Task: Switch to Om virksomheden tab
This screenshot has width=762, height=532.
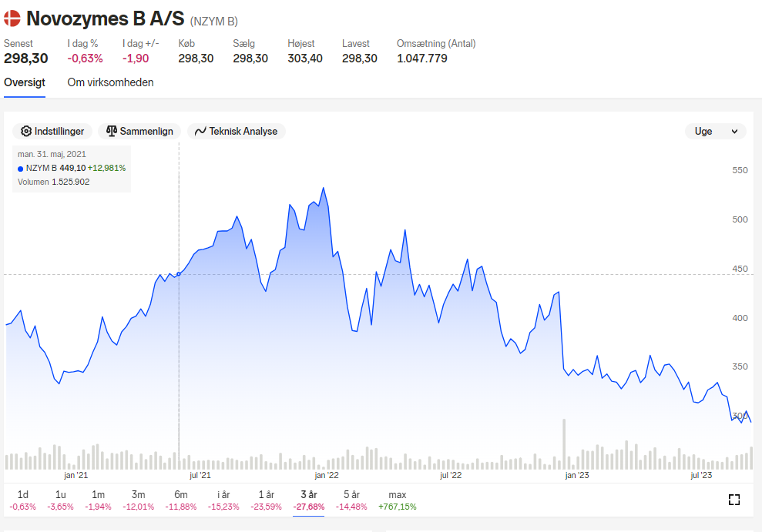Action: 110,82
